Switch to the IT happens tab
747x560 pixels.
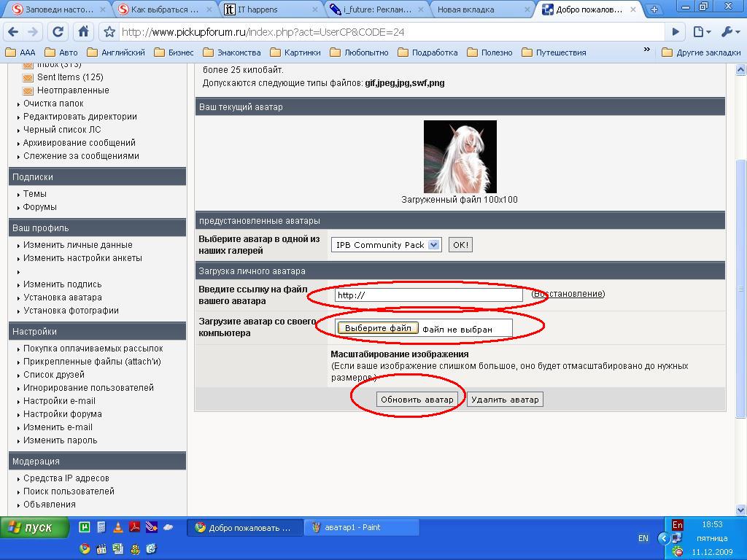point(270,9)
